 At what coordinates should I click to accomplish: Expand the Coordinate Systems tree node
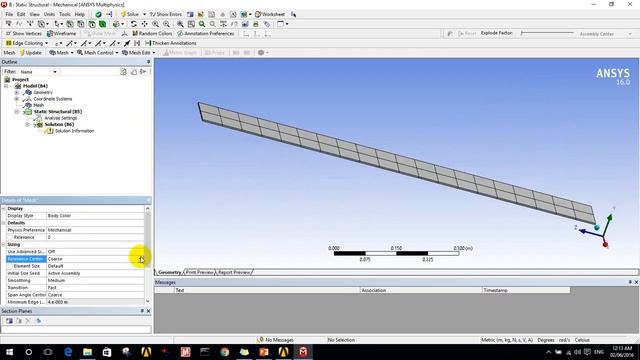17,99
